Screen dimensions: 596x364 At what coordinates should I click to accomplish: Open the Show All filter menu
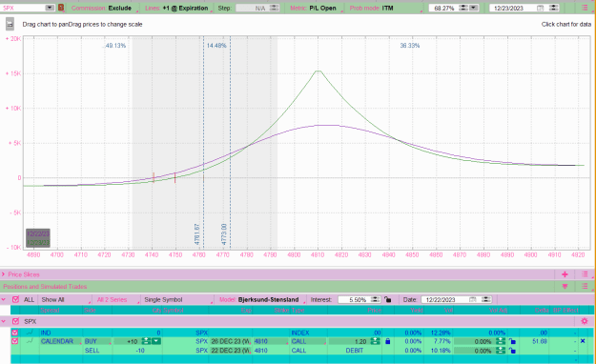click(x=65, y=299)
